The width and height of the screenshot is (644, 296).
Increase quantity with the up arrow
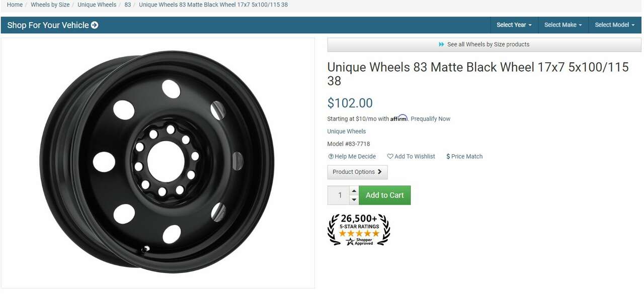pos(354,191)
